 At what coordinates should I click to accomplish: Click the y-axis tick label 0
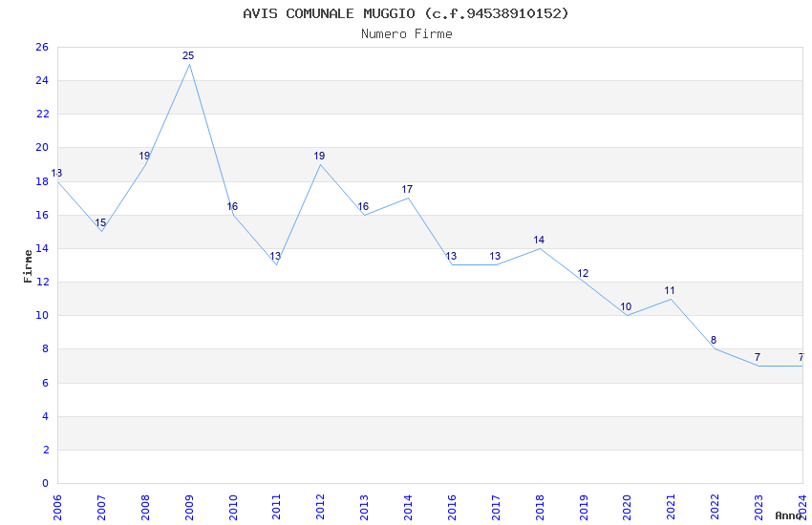pos(46,484)
